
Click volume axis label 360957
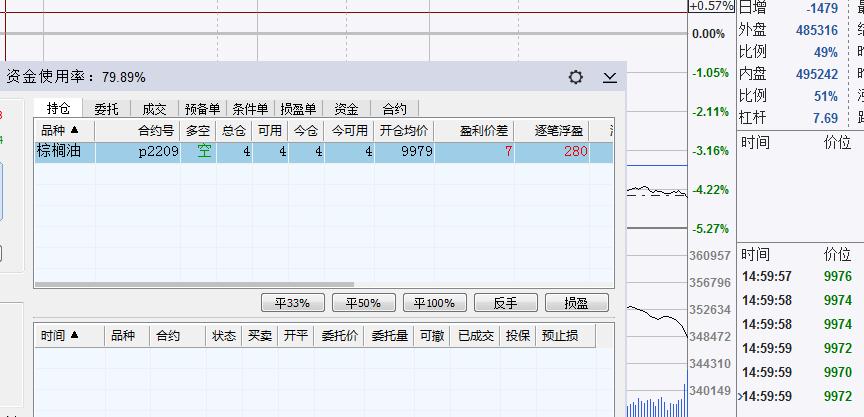[x=710, y=256]
